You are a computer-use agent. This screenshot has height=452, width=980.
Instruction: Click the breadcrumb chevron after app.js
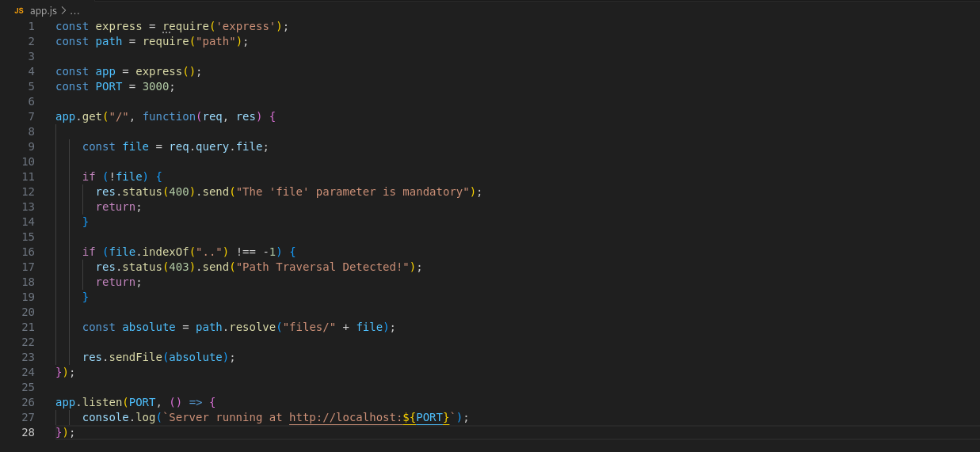pyautogui.click(x=63, y=11)
